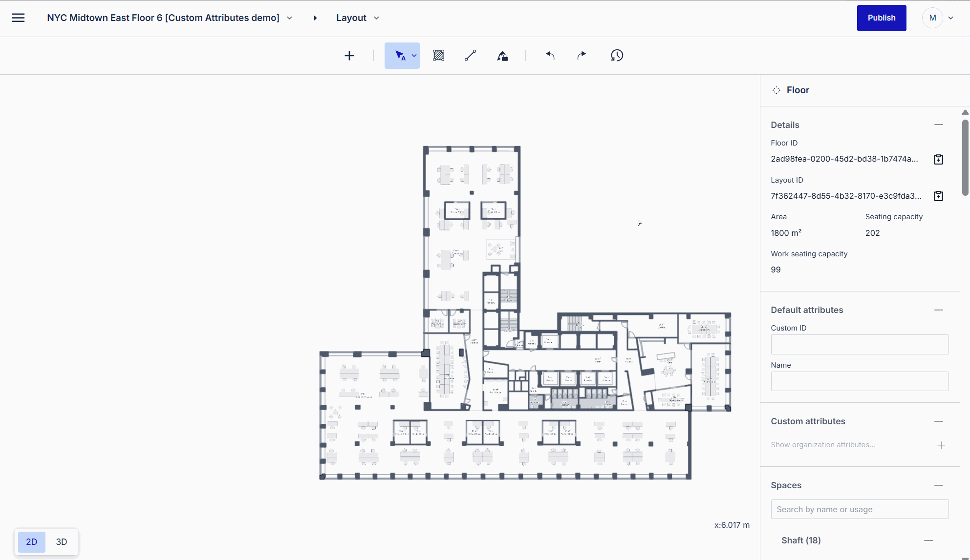Click the Custom ID input field
This screenshot has width=970, height=560.
click(x=860, y=345)
